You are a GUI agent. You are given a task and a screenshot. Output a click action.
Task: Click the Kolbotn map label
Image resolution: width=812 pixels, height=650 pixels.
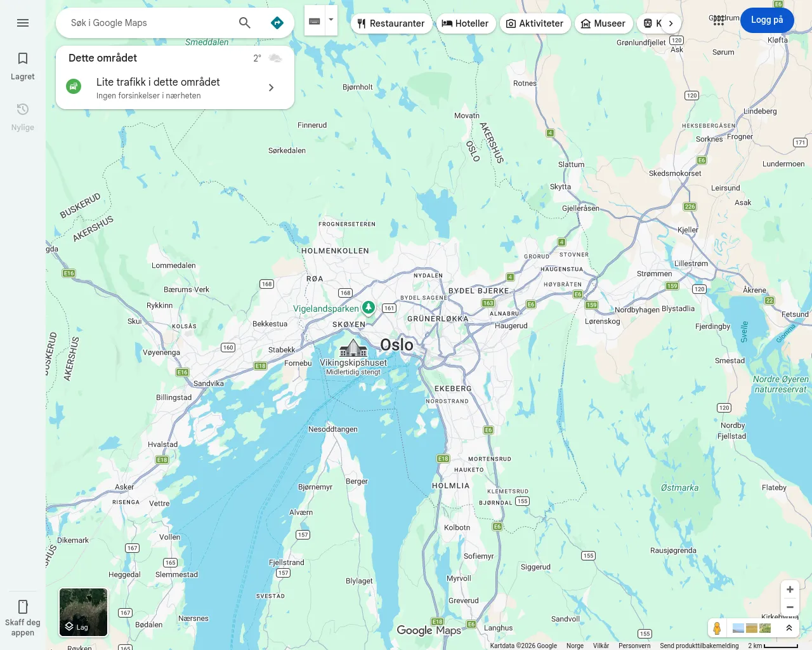point(457,527)
